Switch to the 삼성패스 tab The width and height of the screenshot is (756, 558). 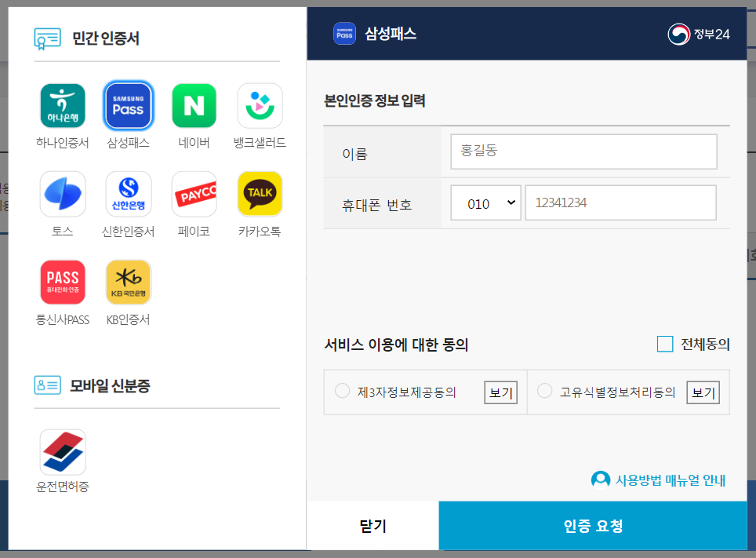click(x=128, y=104)
